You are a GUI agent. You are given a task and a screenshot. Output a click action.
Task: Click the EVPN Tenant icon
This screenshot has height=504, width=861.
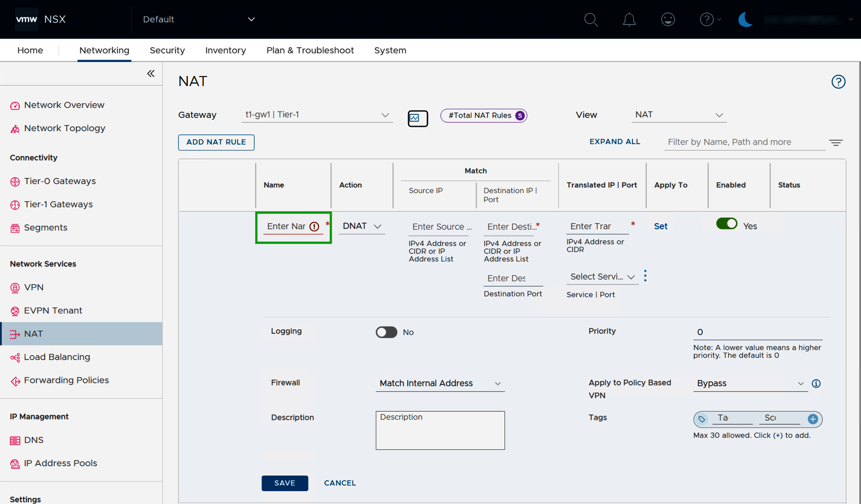15,311
